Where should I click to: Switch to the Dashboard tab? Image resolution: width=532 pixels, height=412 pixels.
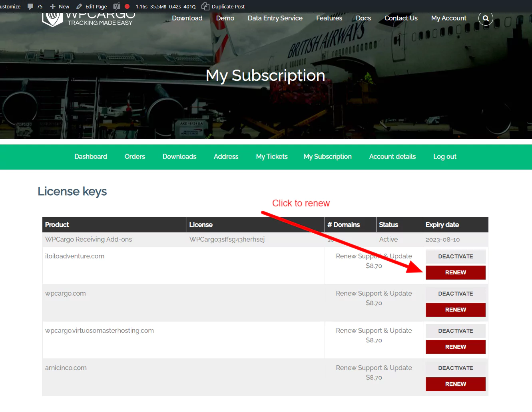coord(91,157)
